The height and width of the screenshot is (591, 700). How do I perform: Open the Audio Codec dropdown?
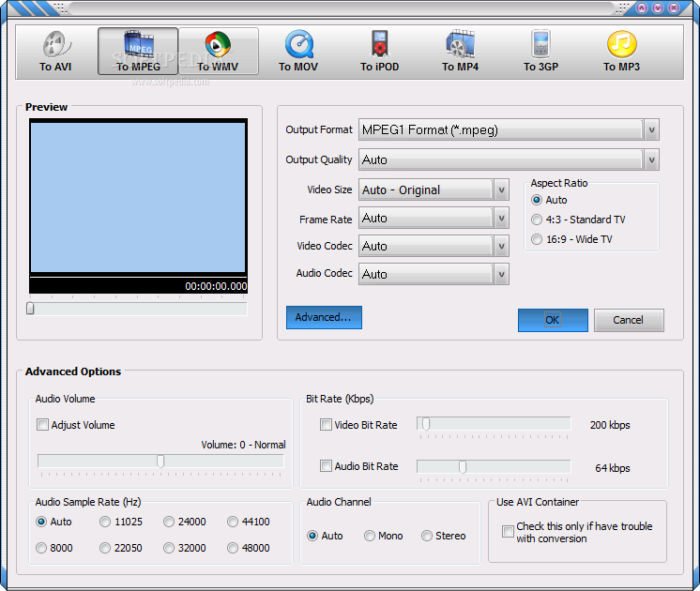coord(501,274)
